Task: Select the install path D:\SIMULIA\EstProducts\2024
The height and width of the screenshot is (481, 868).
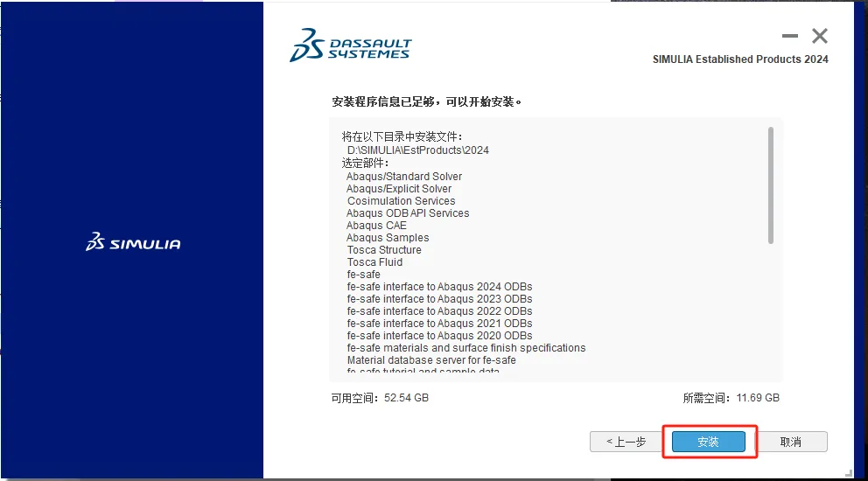Action: click(x=418, y=150)
